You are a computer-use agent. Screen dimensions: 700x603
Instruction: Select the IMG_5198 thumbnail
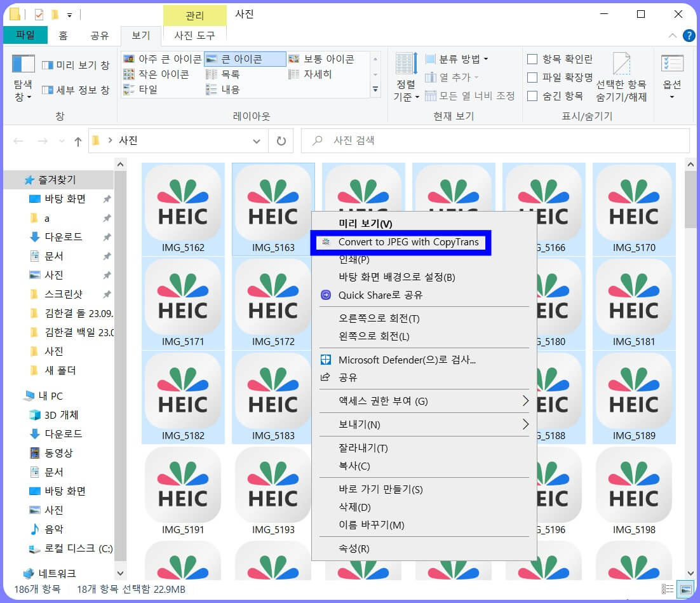pyautogui.click(x=634, y=491)
